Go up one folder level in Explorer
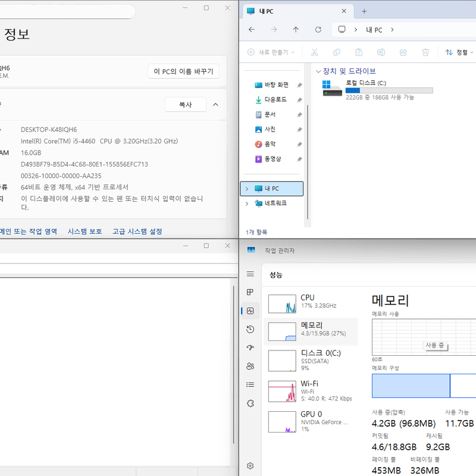 click(296, 29)
